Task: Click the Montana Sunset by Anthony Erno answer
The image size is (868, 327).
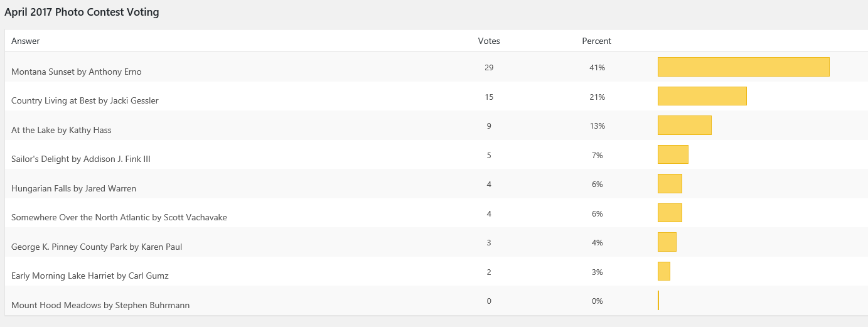Action: 77,72
